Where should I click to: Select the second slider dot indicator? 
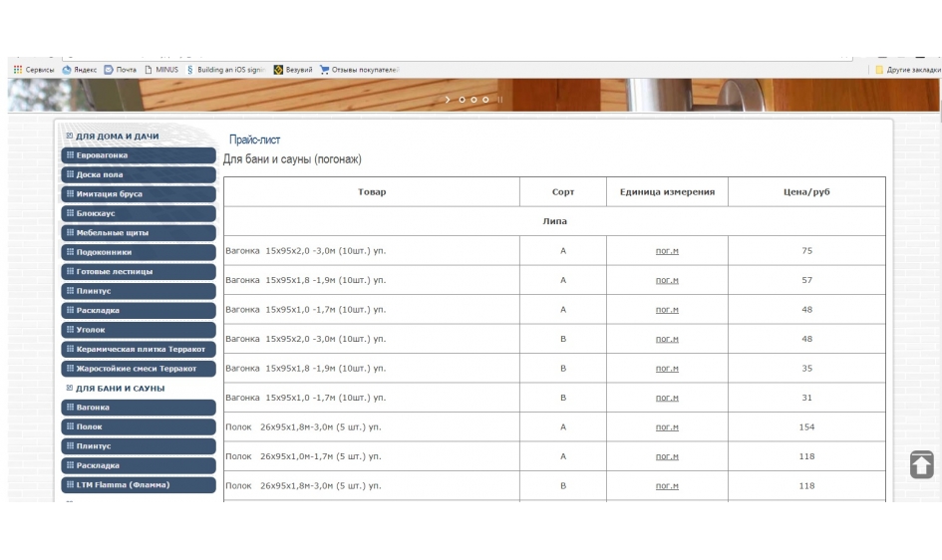[x=474, y=100]
